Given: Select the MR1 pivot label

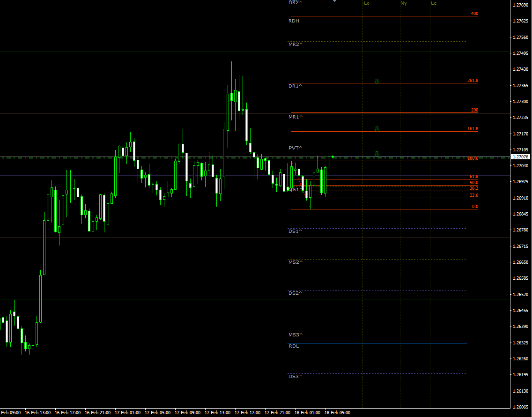Looking at the screenshot, I should click(293, 116).
